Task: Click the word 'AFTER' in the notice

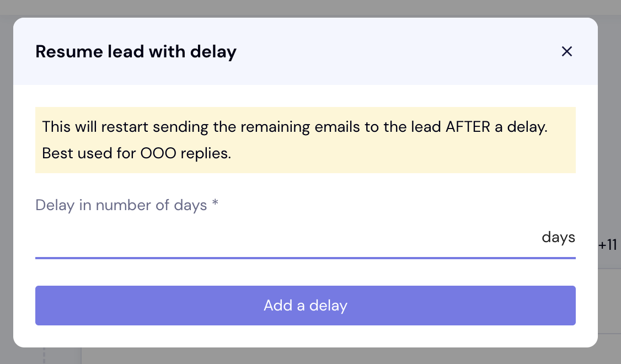Action: pos(468,126)
